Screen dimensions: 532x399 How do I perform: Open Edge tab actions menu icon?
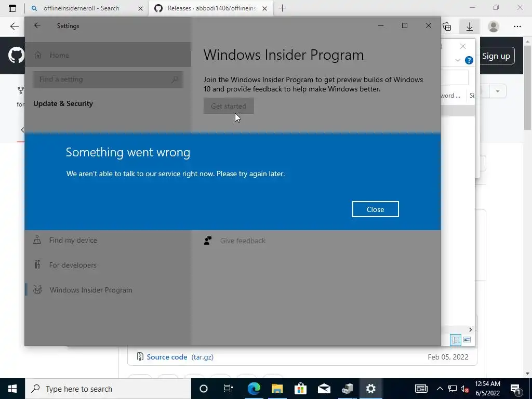(x=12, y=8)
